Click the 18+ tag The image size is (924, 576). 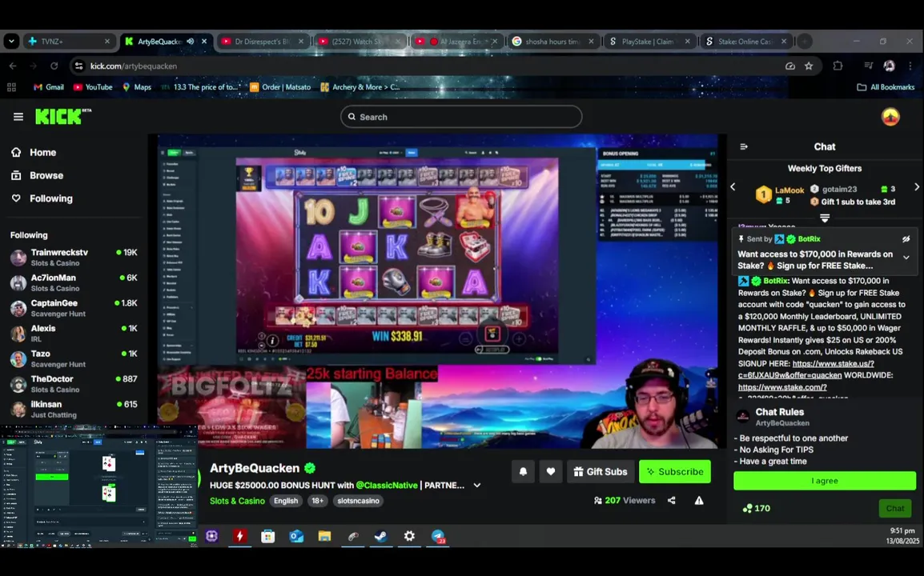[317, 501]
